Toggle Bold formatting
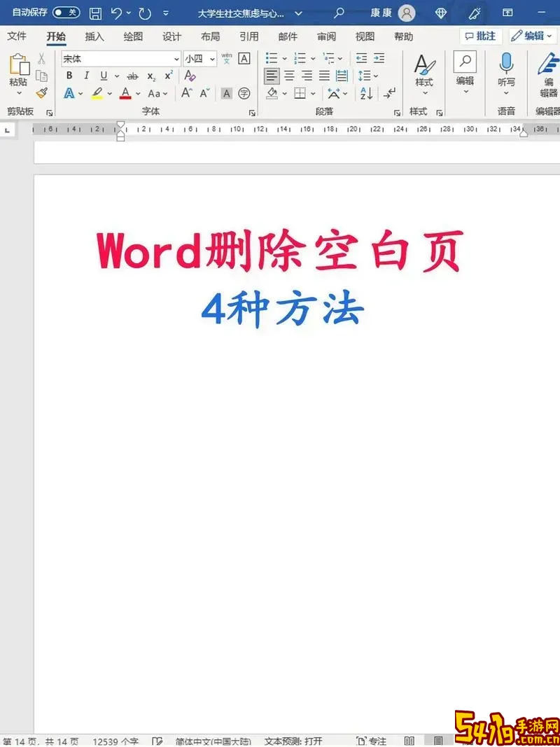This screenshot has width=560, height=747. [69, 76]
